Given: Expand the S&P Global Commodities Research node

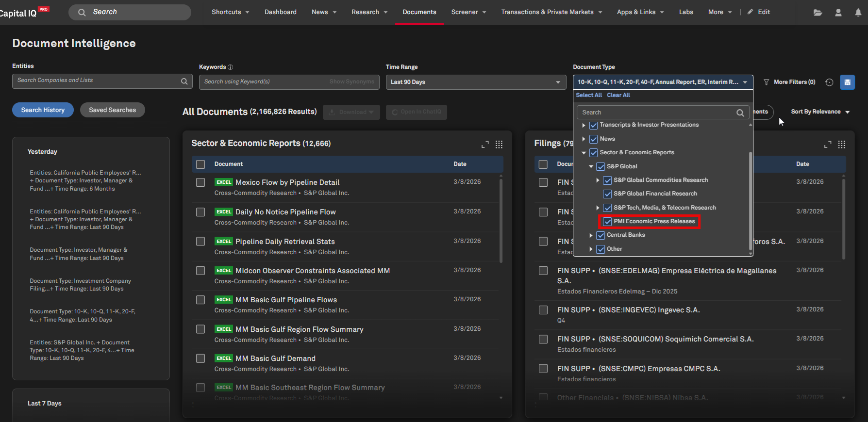Looking at the screenshot, I should [598, 180].
